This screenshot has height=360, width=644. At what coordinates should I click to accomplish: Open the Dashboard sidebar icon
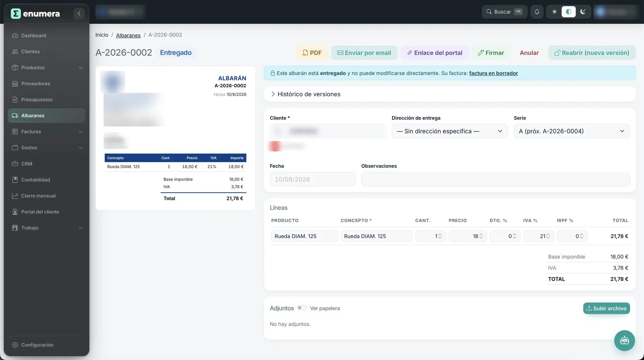click(15, 36)
